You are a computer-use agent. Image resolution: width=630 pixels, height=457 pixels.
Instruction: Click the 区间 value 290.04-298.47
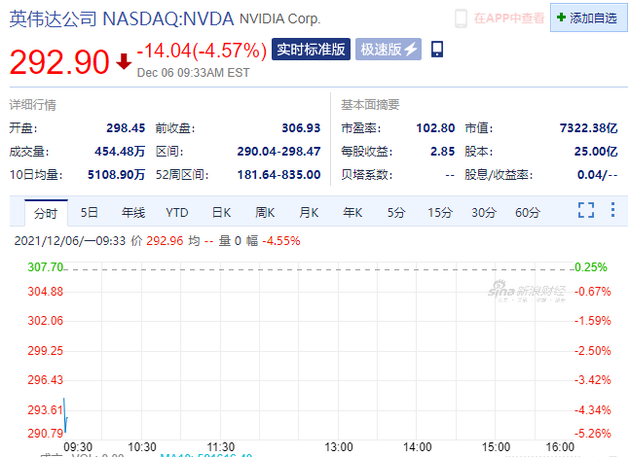pos(279,152)
